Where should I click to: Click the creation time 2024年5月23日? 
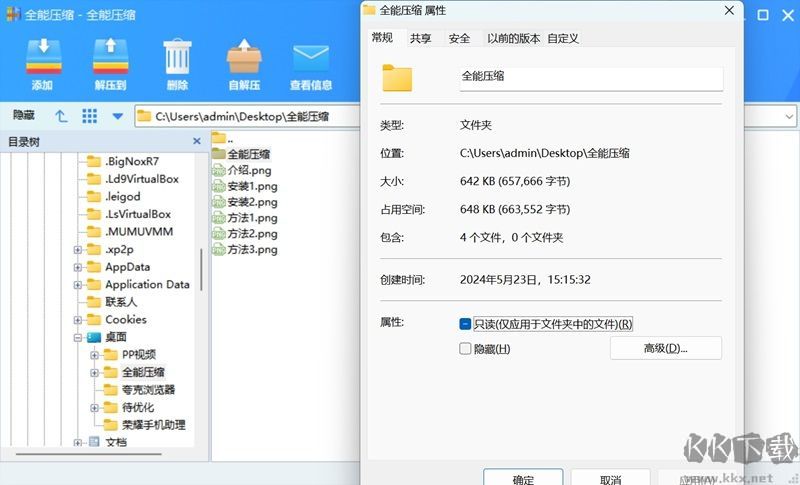(525, 279)
